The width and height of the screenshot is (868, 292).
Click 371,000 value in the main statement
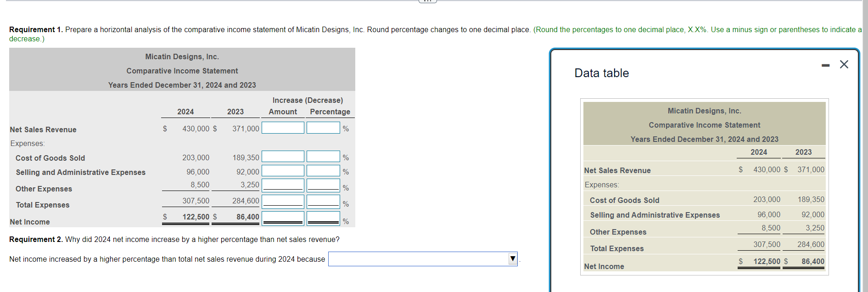(246, 129)
